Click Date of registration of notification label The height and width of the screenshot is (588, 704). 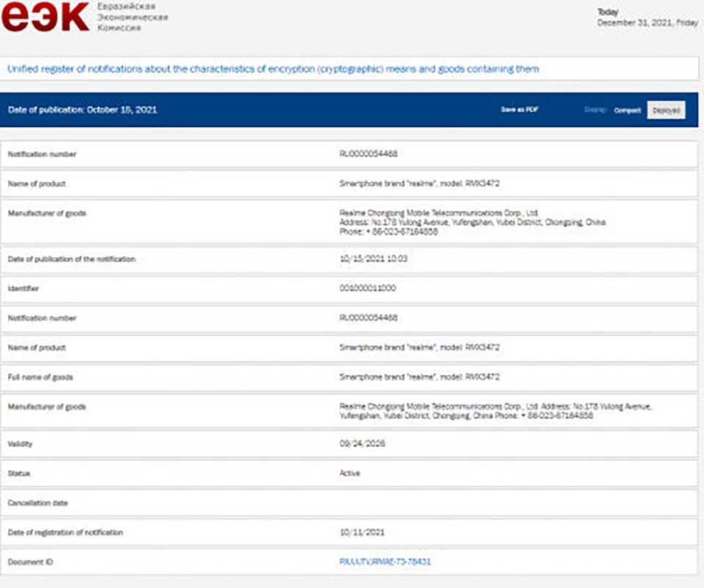(65, 532)
